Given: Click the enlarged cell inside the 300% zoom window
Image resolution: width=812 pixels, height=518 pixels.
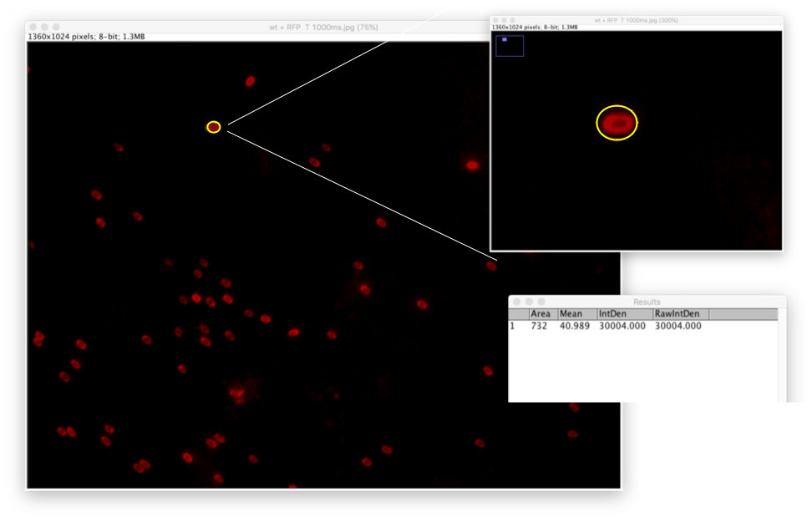Looking at the screenshot, I should tap(617, 123).
